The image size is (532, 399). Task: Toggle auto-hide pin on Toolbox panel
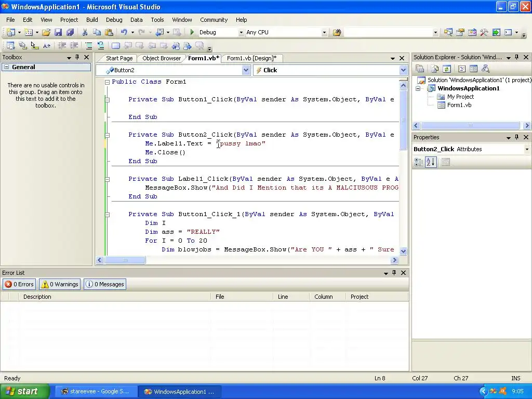(77, 57)
